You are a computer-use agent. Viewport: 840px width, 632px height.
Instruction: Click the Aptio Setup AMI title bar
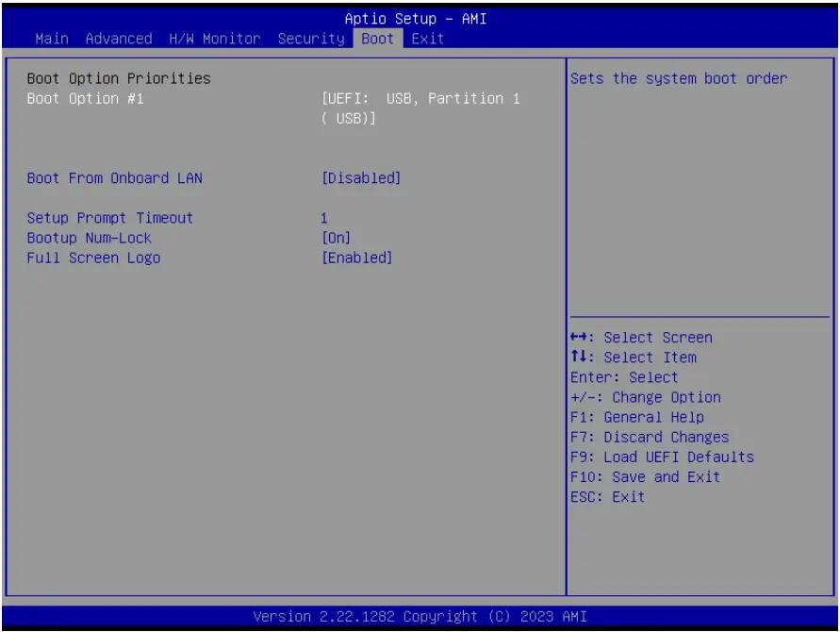pos(420,18)
